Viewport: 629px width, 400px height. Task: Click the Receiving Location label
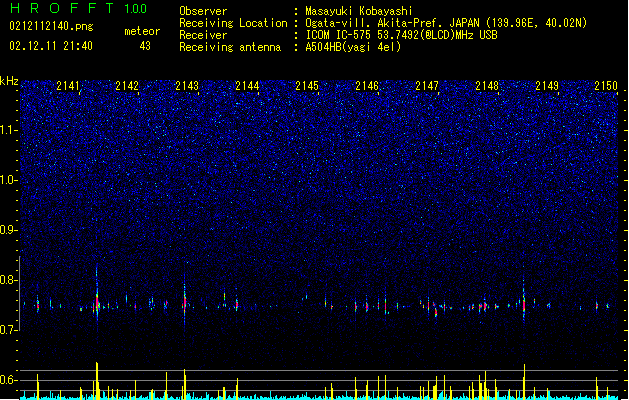click(x=233, y=23)
